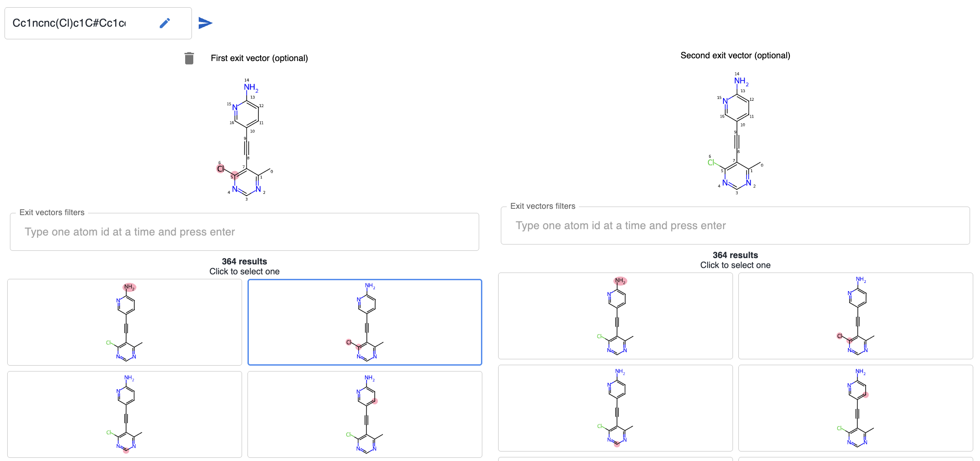The width and height of the screenshot is (980, 461).
Task: Select second-vector result with Cl highlighted
Action: 856,316
